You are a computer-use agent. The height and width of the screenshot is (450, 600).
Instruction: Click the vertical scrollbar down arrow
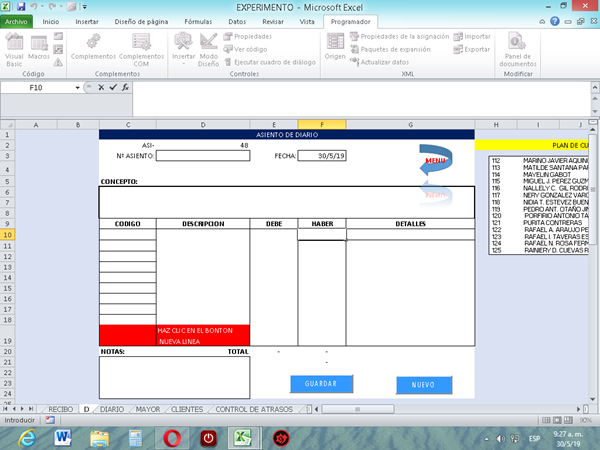(x=593, y=399)
